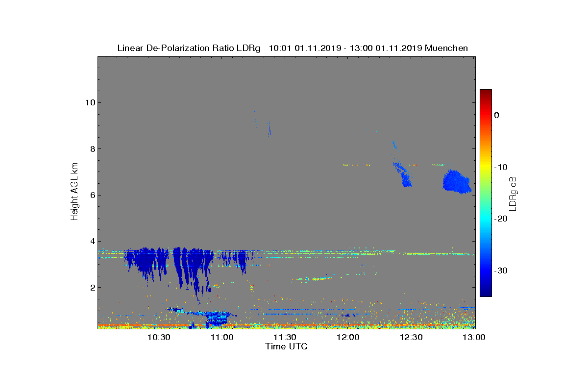Click the plot title mentioning Muenchen
Viewport: 588px width, 392px height.
pos(293,48)
